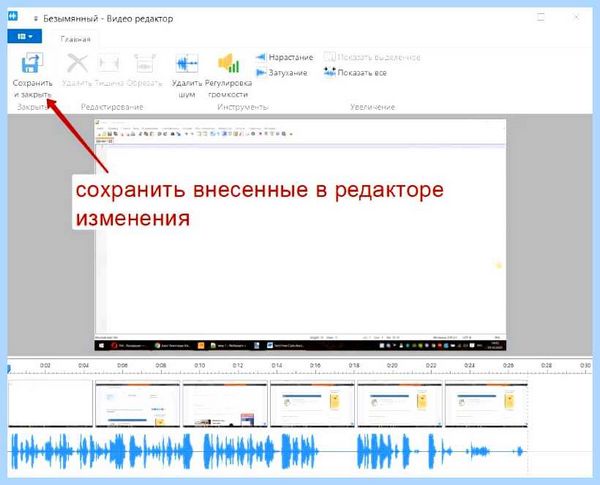
Task: Click the Удалить (Delete) X icon
Action: coord(77,63)
